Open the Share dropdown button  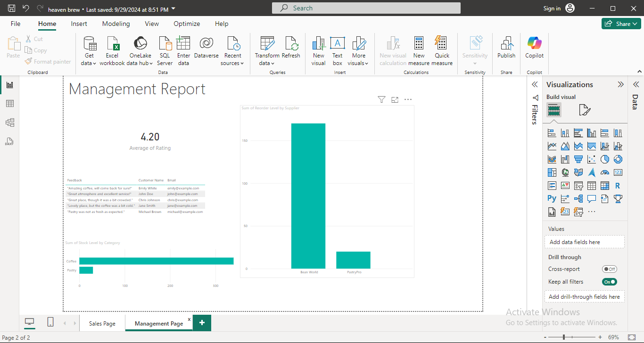pos(621,24)
